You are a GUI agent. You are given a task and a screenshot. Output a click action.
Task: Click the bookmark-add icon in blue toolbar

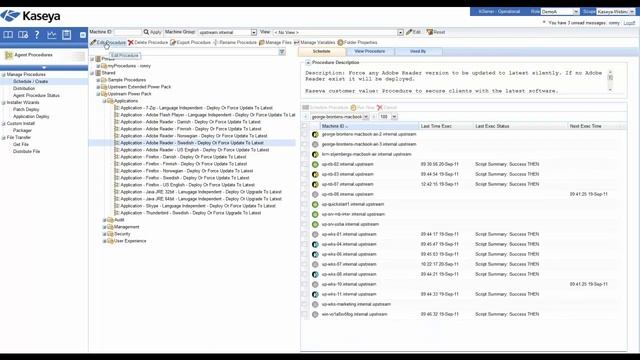click(23, 35)
